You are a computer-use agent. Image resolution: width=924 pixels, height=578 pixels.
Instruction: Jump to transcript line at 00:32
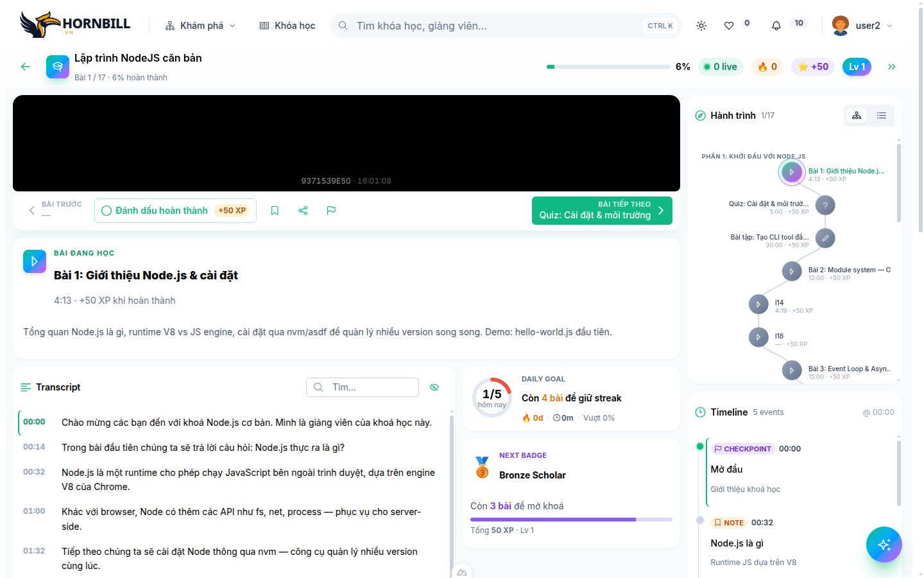[x=230, y=480]
